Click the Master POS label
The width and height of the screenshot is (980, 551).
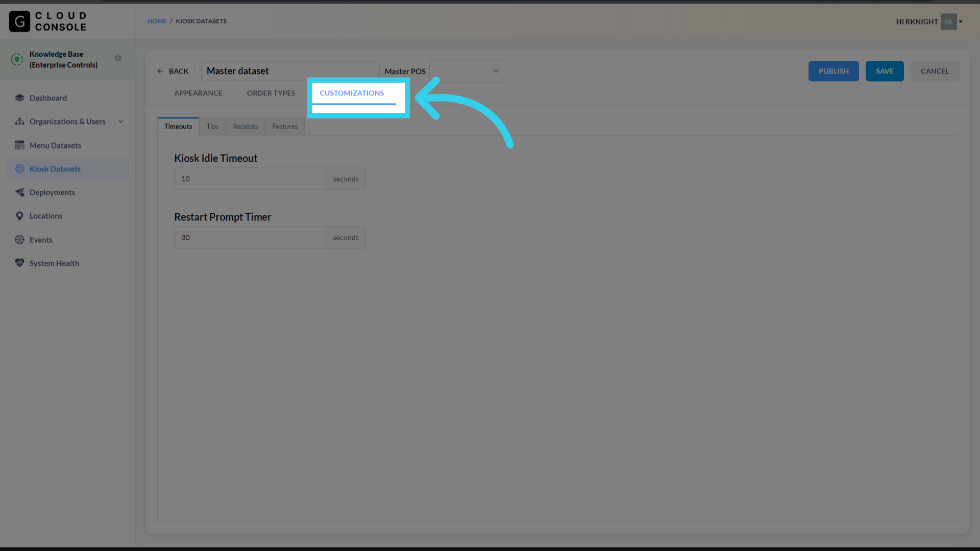click(405, 71)
